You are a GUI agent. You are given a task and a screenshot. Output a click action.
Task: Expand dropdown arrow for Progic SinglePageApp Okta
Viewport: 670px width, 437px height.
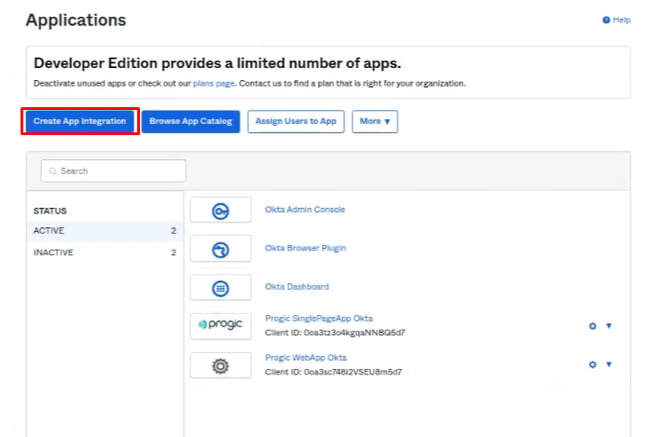click(x=609, y=326)
